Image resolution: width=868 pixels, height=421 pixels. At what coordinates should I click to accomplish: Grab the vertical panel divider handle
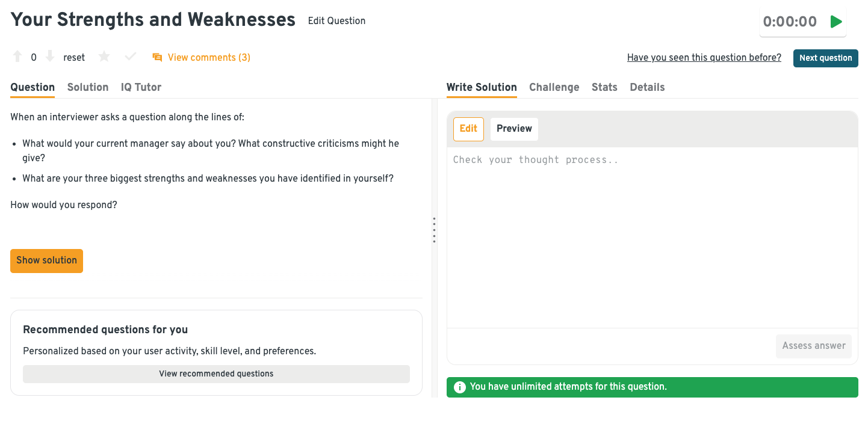click(x=434, y=230)
